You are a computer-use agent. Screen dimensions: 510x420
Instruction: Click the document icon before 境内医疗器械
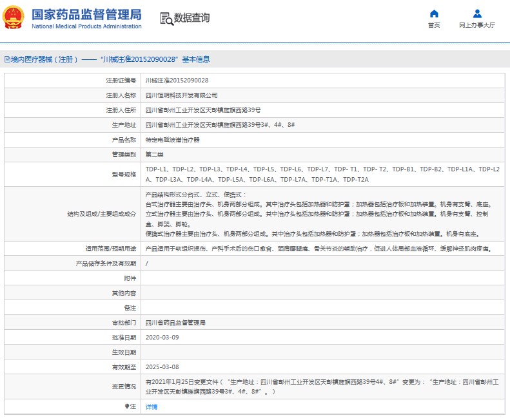pos(7,59)
